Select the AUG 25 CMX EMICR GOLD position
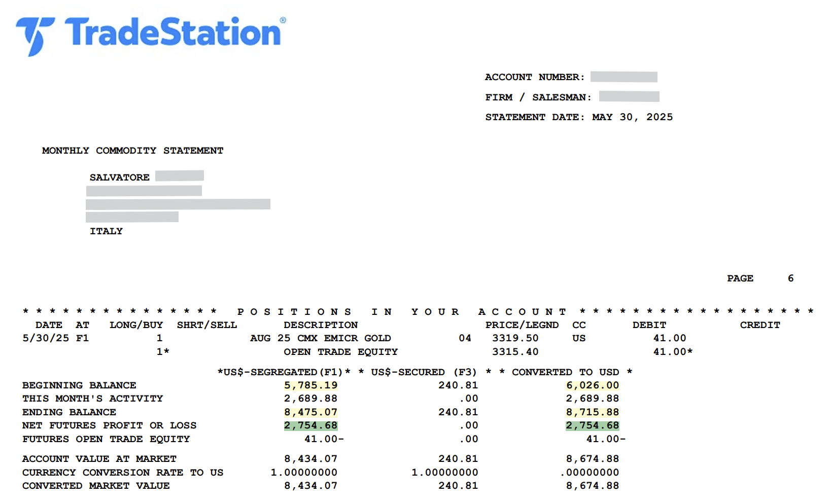 [x=320, y=338]
